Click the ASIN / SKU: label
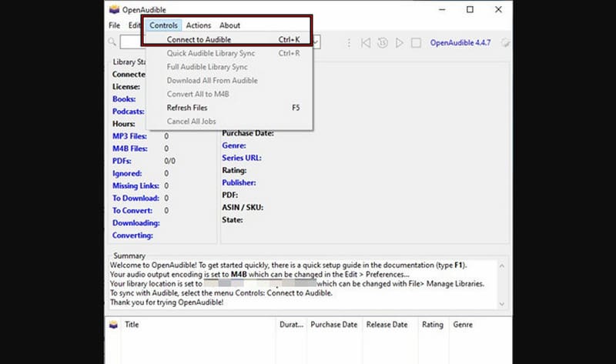Viewport: 616px width, 364px height. click(243, 208)
